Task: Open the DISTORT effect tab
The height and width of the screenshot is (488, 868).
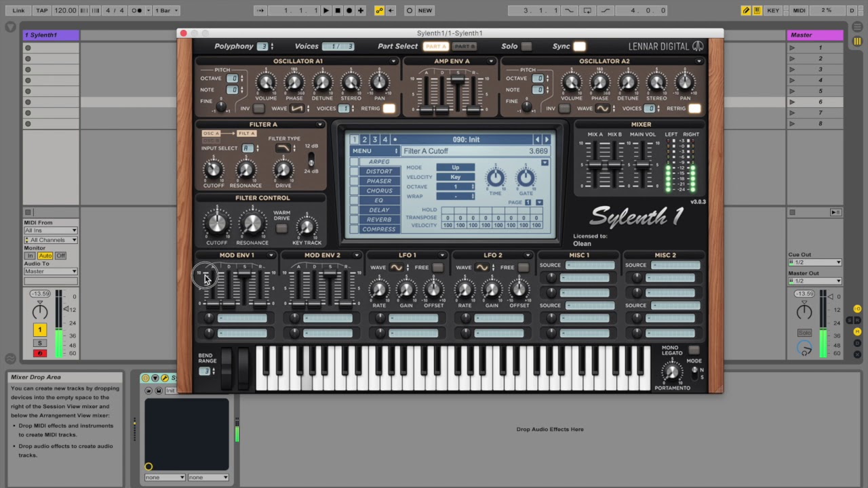Action: tap(379, 171)
